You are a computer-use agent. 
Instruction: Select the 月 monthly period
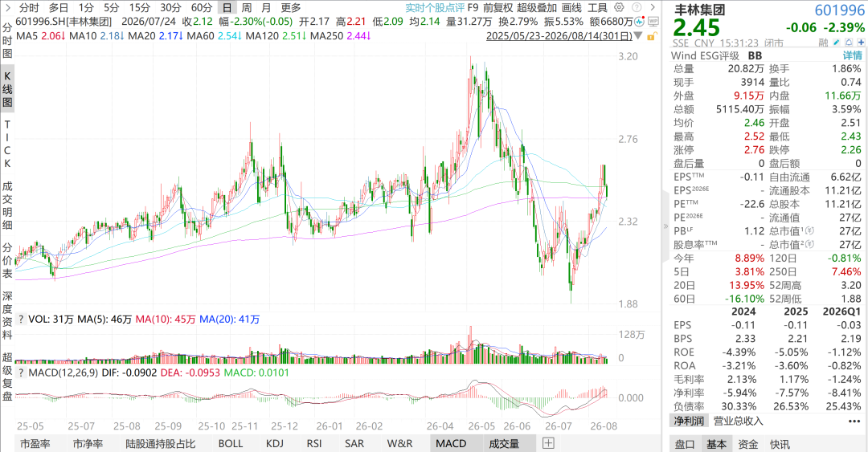tap(266, 8)
